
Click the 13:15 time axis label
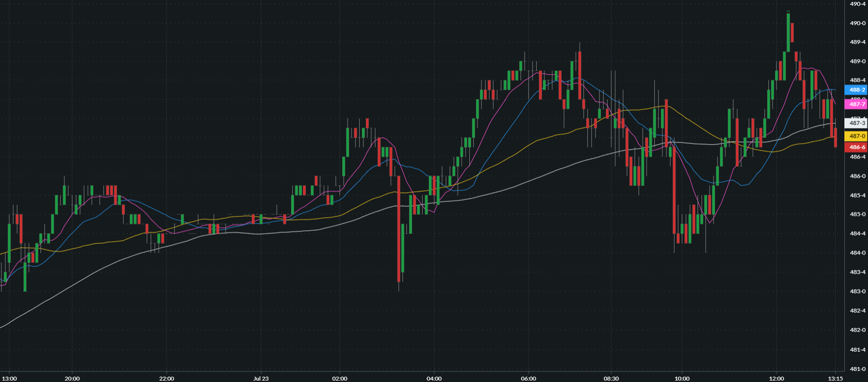point(835,379)
